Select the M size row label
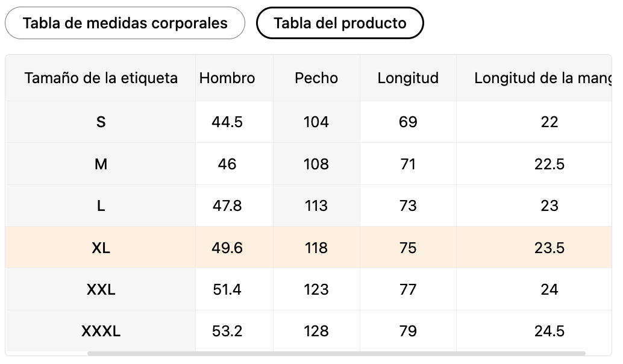 coord(101,164)
